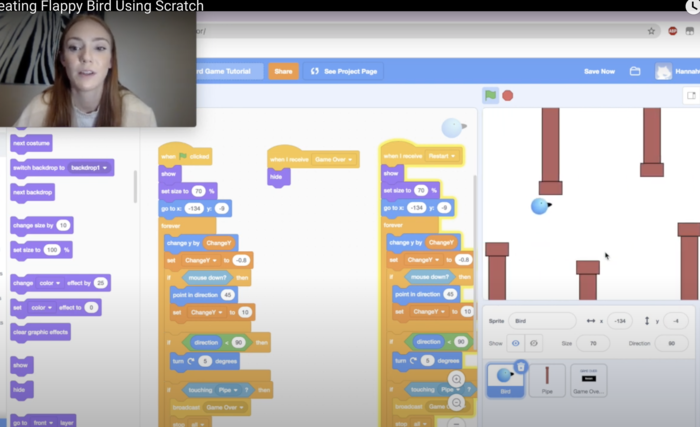Click value 45 in left point in direction block

click(x=227, y=295)
